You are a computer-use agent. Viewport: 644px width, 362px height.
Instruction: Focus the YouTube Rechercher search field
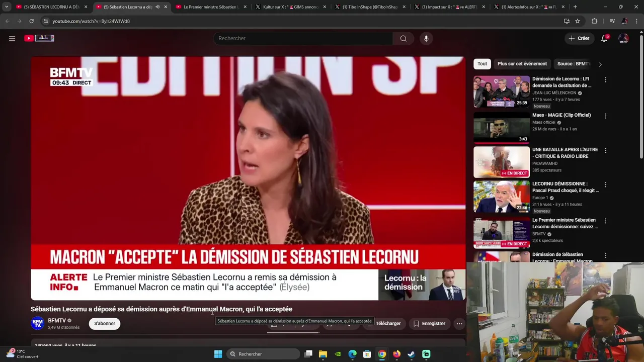point(303,38)
